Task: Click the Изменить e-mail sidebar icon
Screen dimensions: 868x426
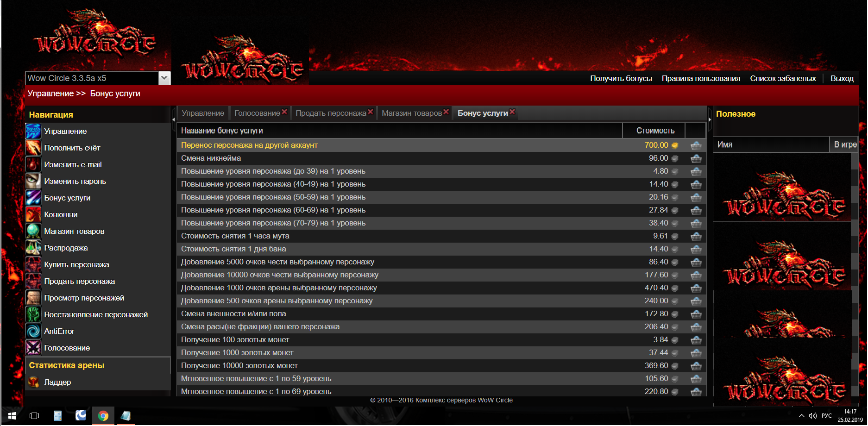Action: 33,165
